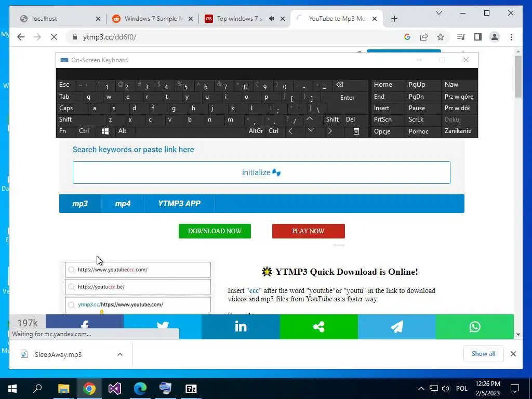Open Windows Start menu

12,389
